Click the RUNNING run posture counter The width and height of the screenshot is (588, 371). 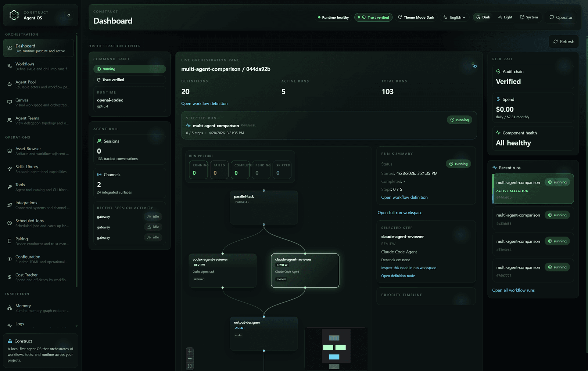(198, 170)
